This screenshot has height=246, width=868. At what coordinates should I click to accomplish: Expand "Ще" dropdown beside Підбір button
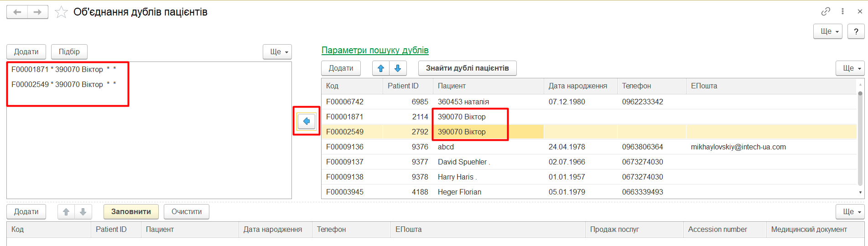click(277, 52)
